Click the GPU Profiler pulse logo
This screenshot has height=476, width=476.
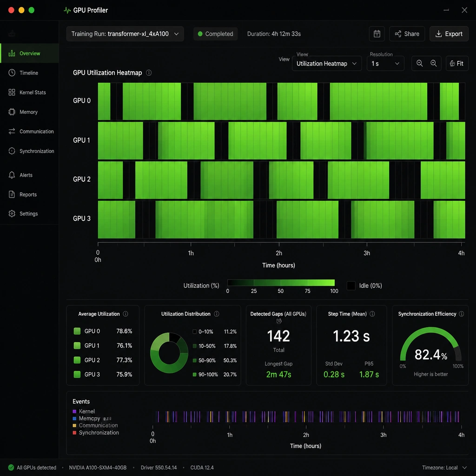(67, 10)
